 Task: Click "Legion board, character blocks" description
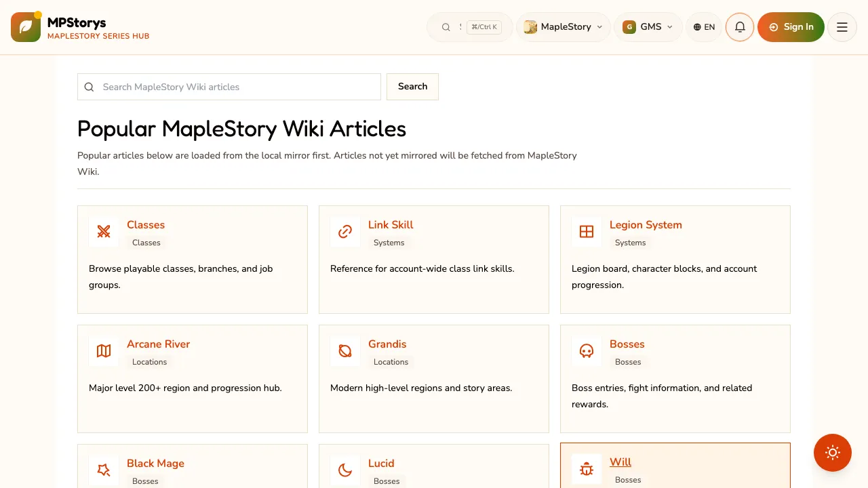(664, 277)
